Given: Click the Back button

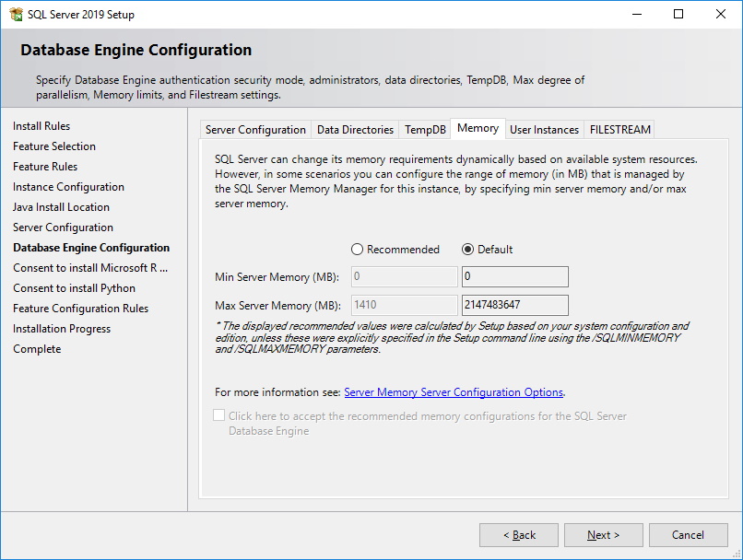Looking at the screenshot, I should (519, 535).
